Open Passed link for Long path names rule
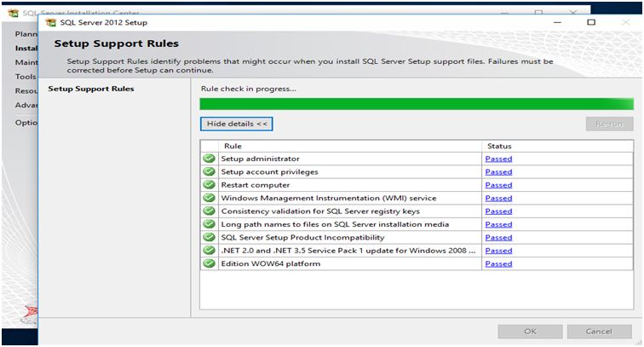This screenshot has width=644, height=347. tap(498, 224)
